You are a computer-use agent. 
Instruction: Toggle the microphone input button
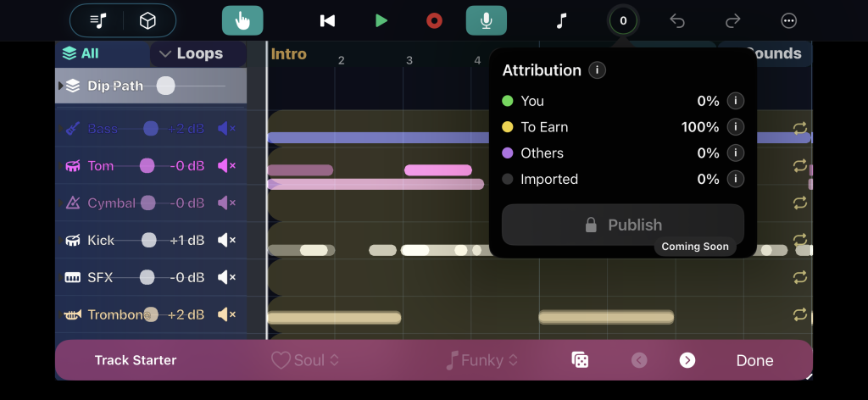click(x=487, y=20)
